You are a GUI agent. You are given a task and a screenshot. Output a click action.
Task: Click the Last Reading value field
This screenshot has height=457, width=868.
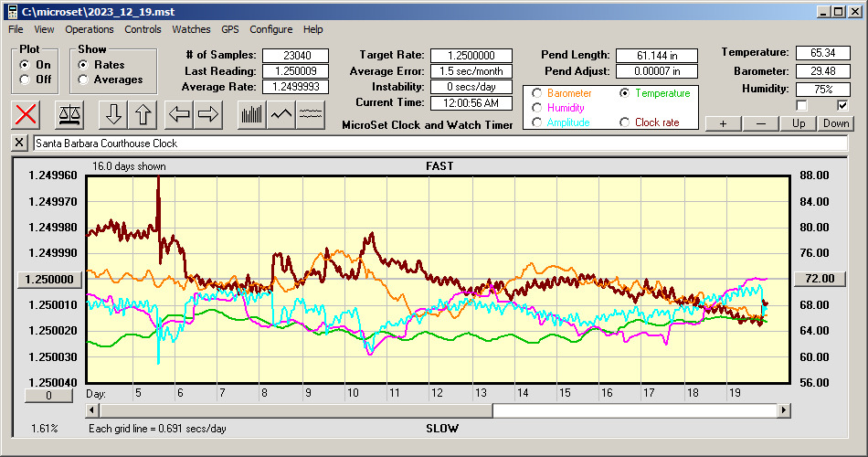[x=296, y=71]
